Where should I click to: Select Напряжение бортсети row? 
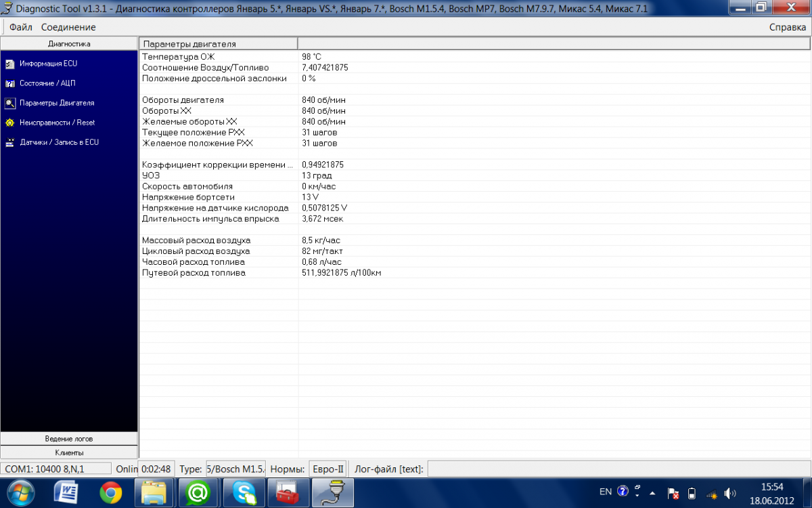point(474,197)
